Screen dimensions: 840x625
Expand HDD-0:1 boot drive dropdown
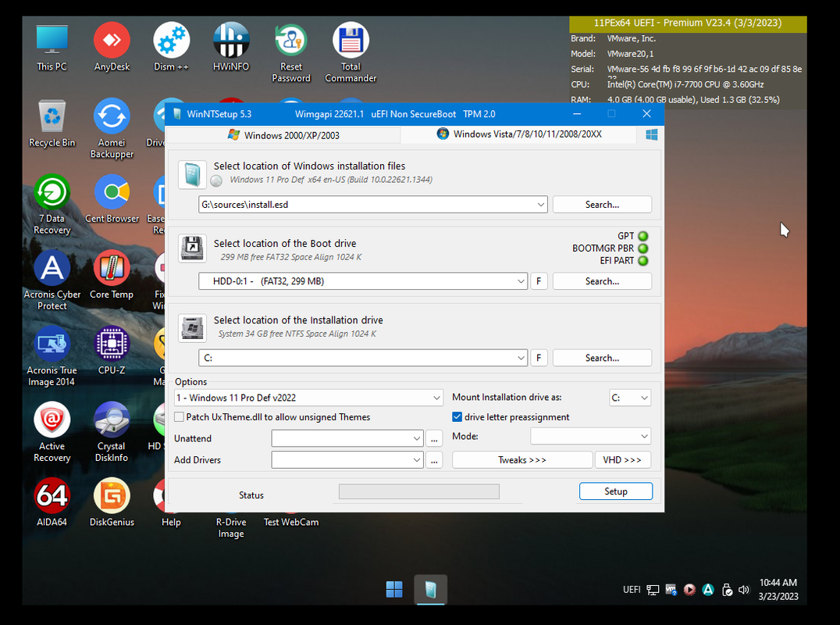tap(521, 281)
